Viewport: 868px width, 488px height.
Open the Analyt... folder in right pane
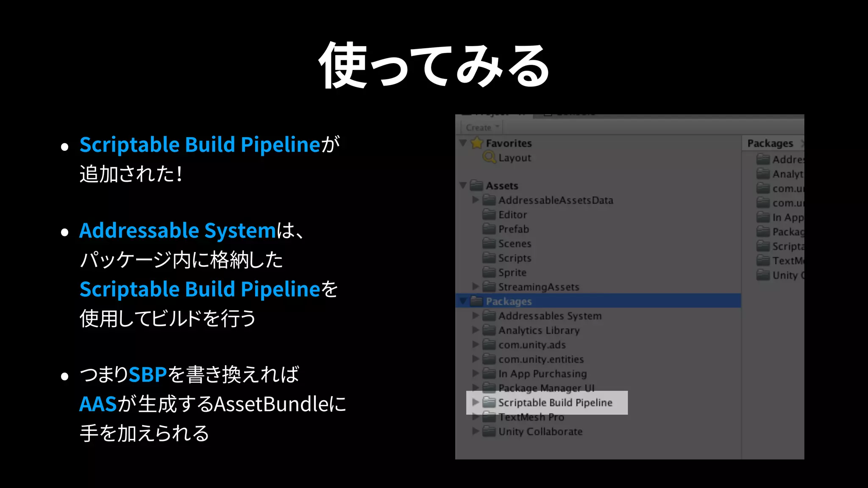point(780,174)
